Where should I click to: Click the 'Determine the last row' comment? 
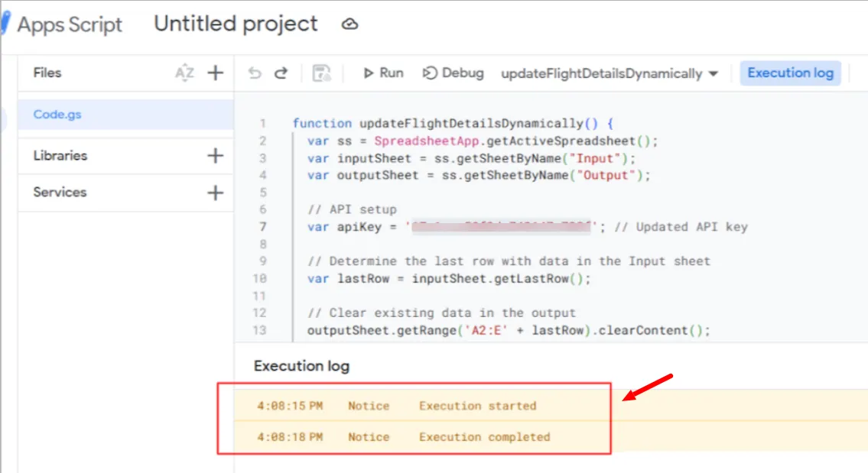[509, 261]
